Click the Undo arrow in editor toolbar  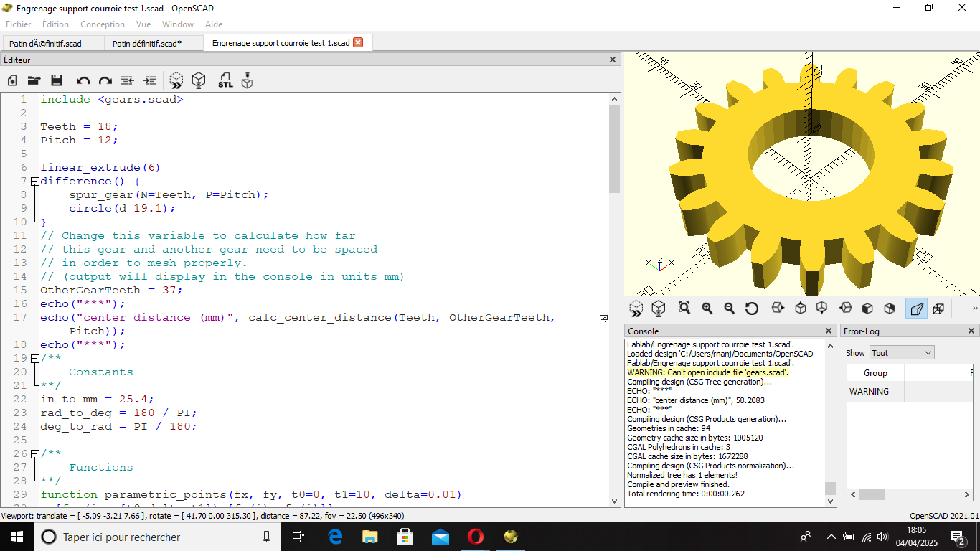click(x=83, y=81)
